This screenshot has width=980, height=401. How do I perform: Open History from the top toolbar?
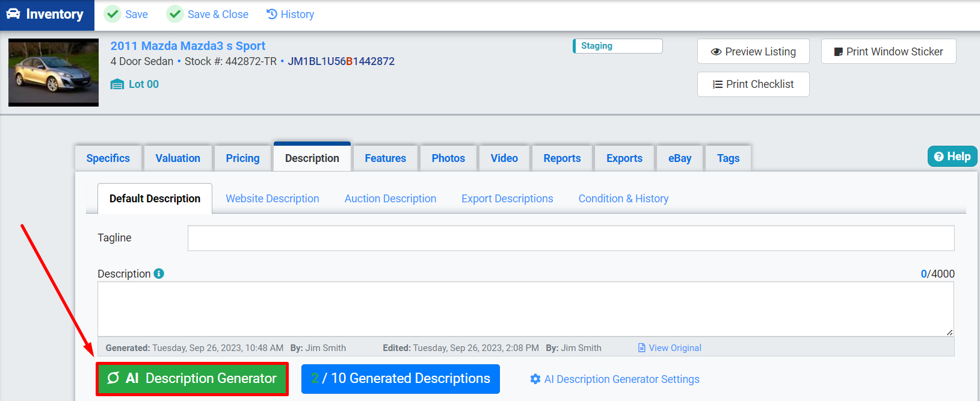coord(291,14)
